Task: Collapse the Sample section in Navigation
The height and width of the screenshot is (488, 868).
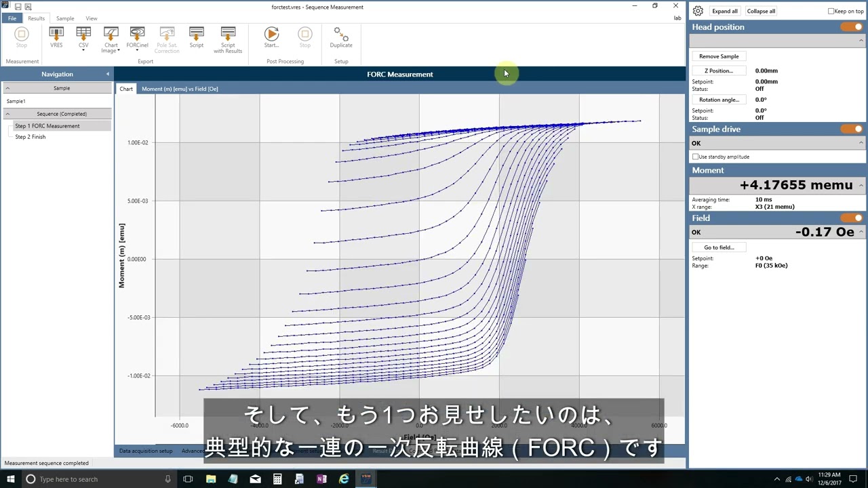Action: (7, 88)
